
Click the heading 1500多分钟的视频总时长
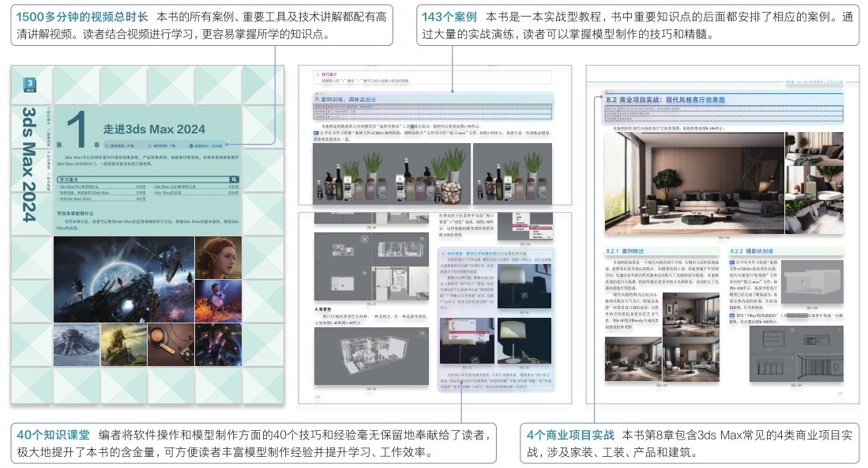(x=82, y=17)
